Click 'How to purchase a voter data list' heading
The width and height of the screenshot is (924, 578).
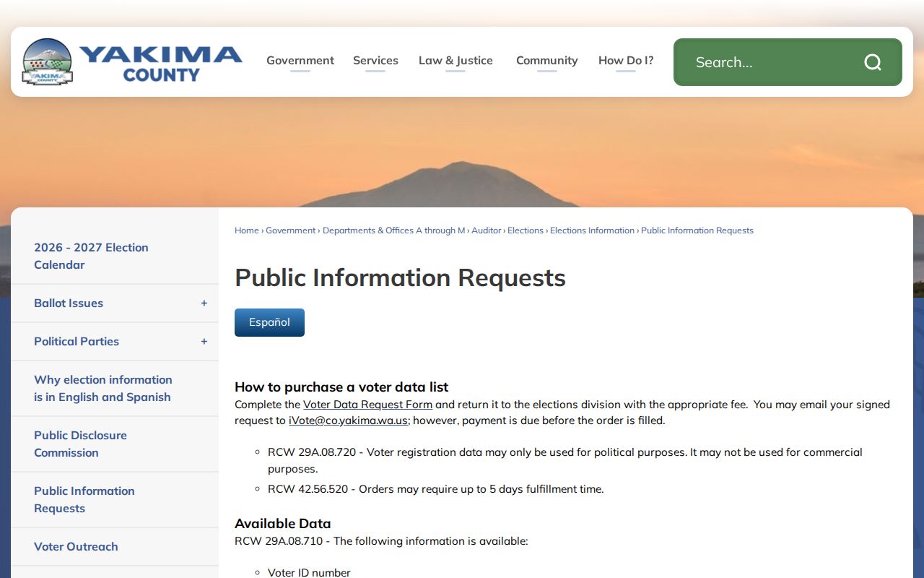(341, 387)
